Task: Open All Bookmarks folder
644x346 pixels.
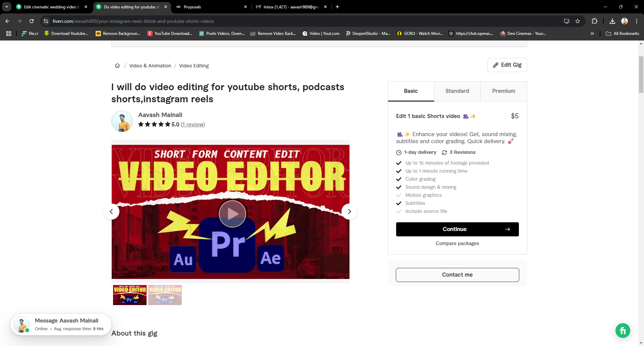Action: [x=623, y=34]
